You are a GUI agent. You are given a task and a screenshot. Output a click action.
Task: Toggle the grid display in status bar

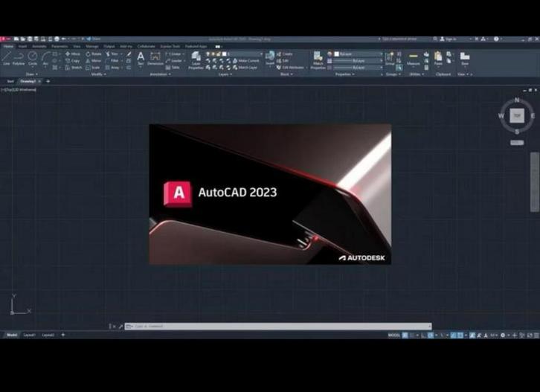(x=405, y=335)
